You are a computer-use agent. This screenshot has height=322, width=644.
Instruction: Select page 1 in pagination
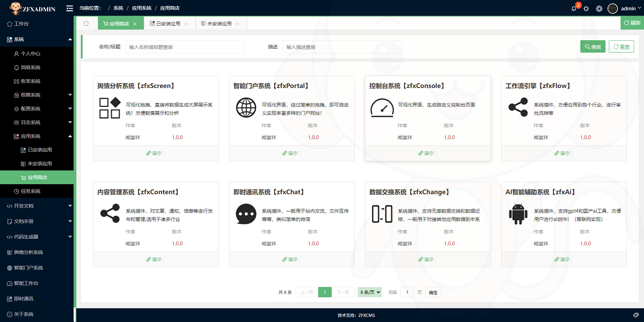[325, 292]
